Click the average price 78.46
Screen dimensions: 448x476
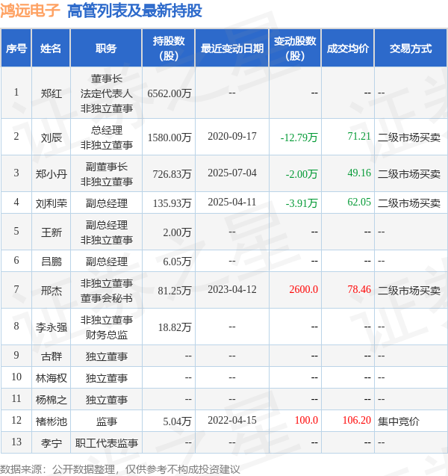pyautogui.click(x=359, y=289)
